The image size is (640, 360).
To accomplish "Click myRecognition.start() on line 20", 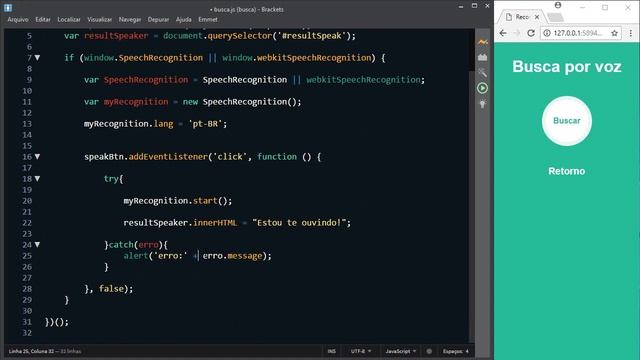I will click(x=178, y=201).
